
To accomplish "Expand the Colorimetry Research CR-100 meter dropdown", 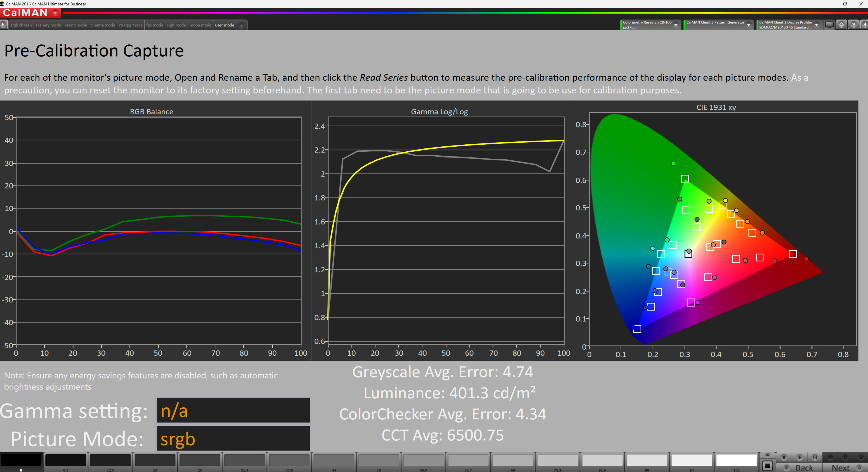I will click(676, 25).
